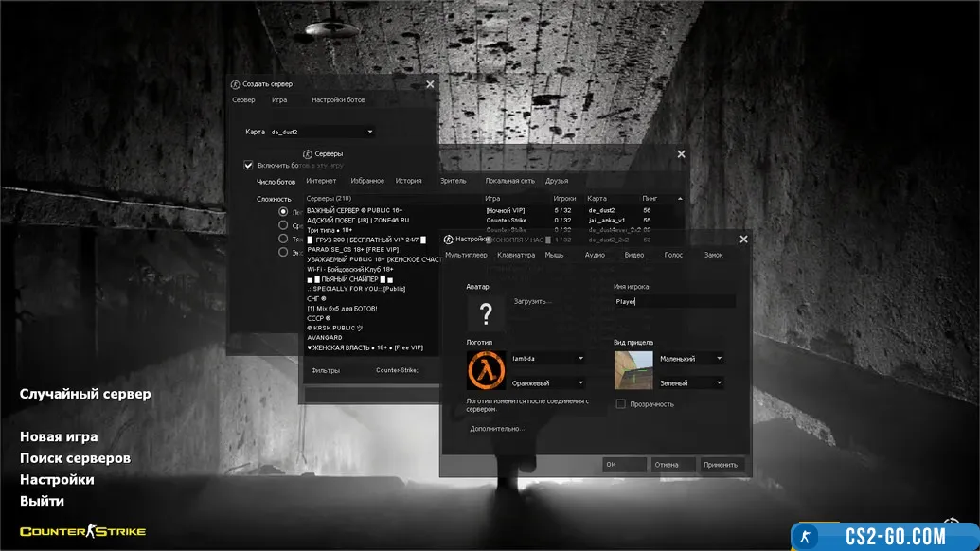Open the Избранное servers tab

click(367, 181)
